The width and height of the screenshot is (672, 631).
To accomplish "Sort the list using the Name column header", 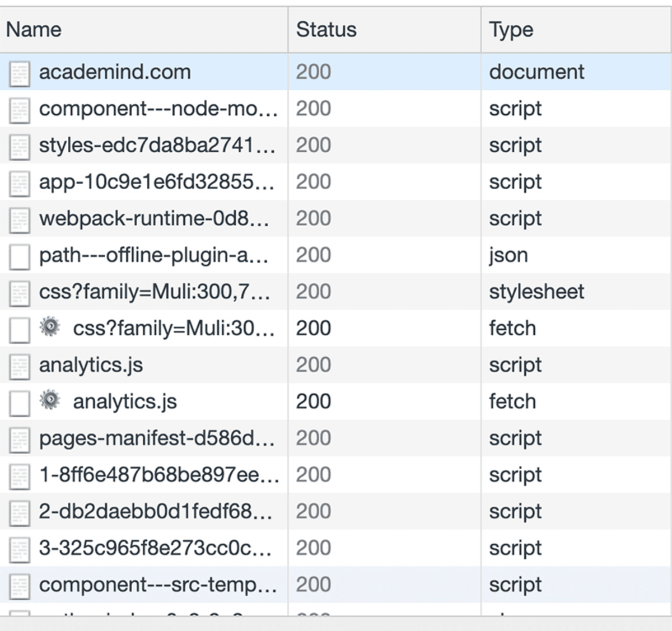I will click(34, 29).
